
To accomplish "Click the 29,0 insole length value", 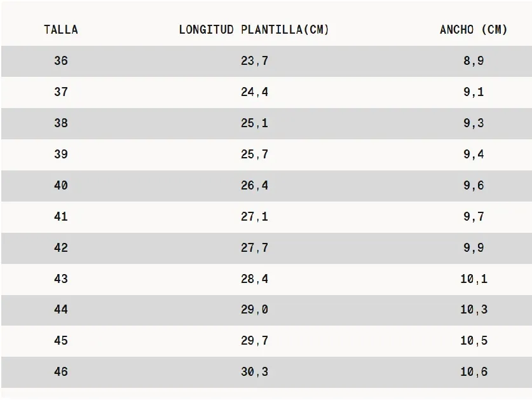I will click(254, 309).
